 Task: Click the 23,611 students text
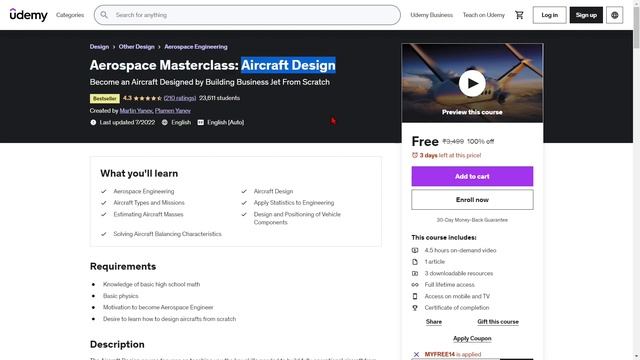[x=219, y=98]
